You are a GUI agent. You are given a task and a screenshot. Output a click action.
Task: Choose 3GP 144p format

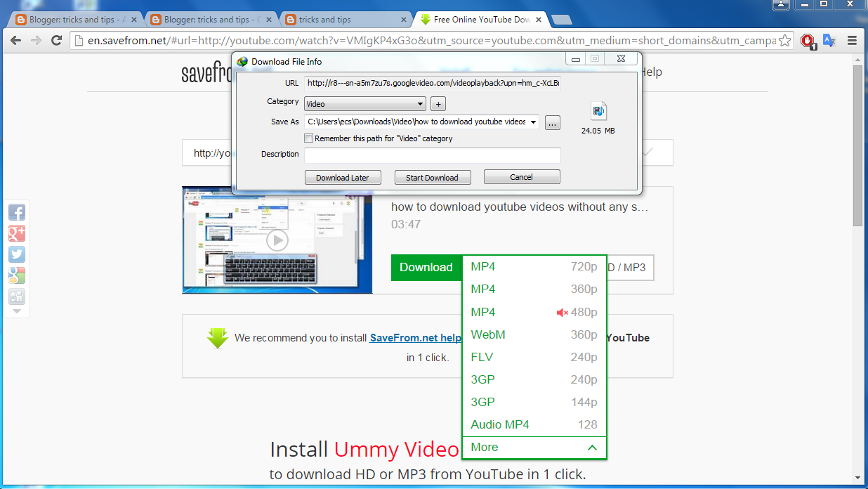534,402
